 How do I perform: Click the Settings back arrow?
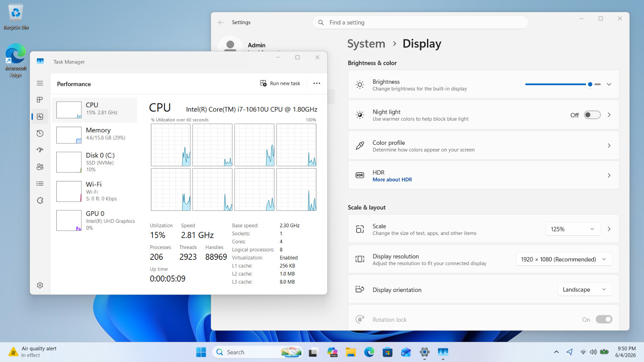point(221,23)
